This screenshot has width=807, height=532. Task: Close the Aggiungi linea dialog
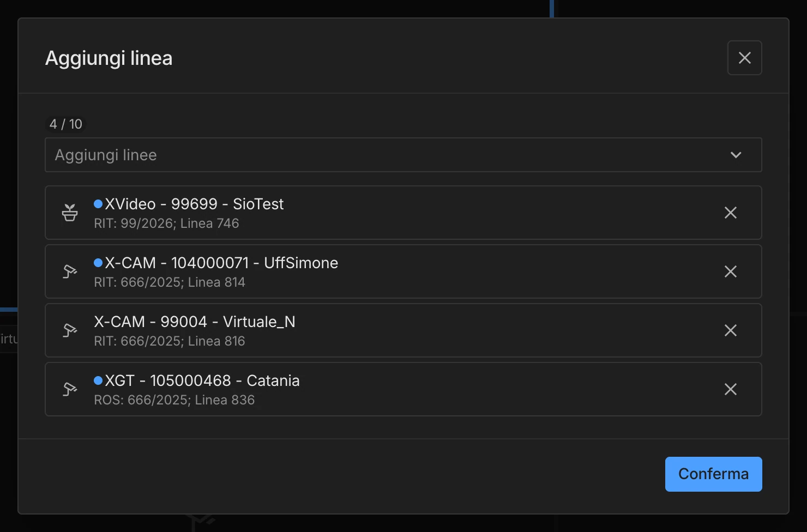click(745, 58)
